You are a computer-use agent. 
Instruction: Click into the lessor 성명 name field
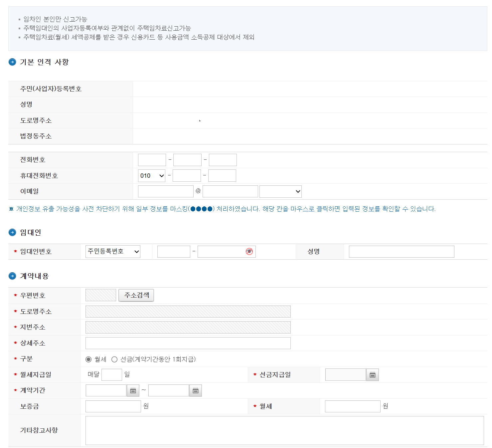pos(401,252)
